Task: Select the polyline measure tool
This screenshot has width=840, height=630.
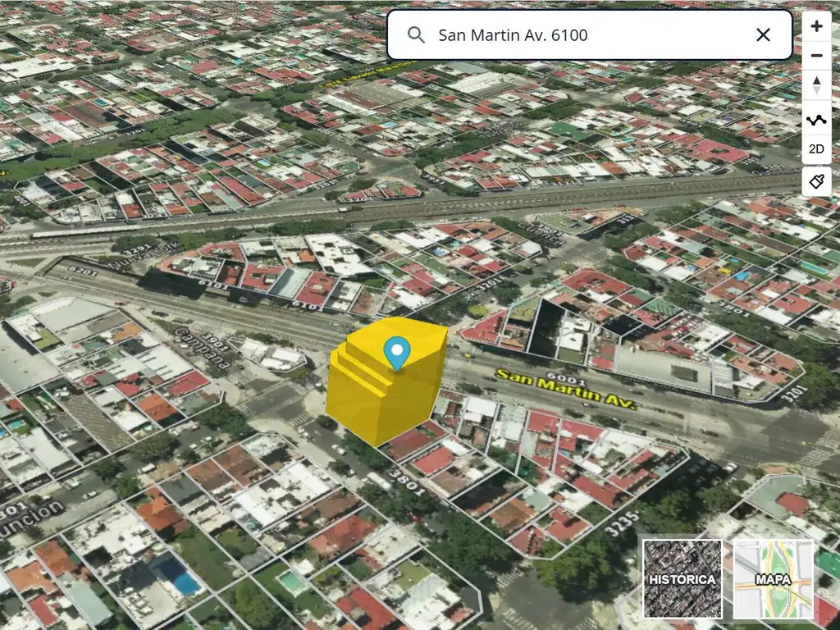Action: (816, 121)
